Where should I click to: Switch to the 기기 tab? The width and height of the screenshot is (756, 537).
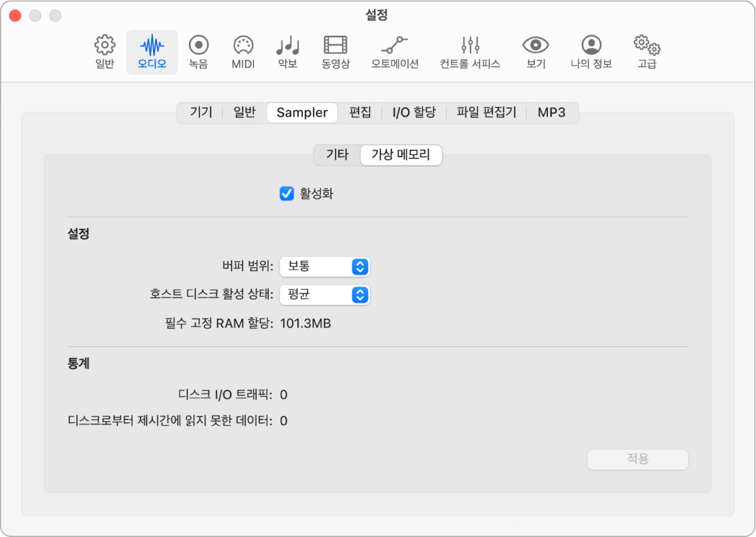pos(201,113)
